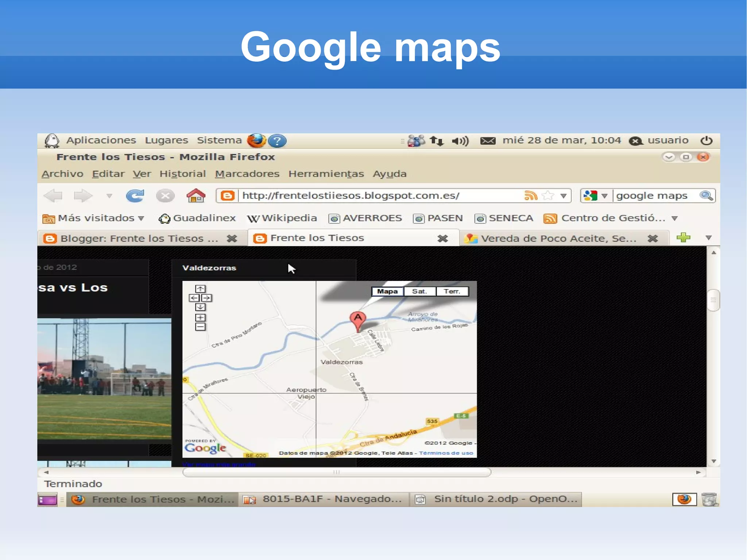
Task: Open the Wikipedia bookmark
Action: coord(282,218)
